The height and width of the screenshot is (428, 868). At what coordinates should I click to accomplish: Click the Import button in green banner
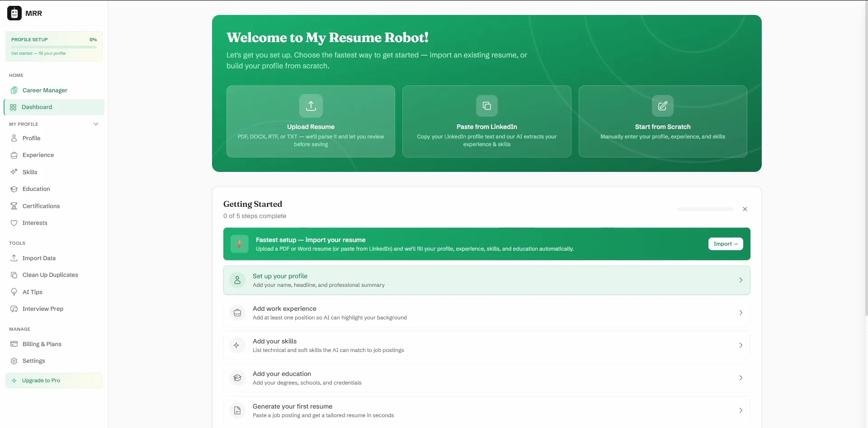click(x=726, y=244)
